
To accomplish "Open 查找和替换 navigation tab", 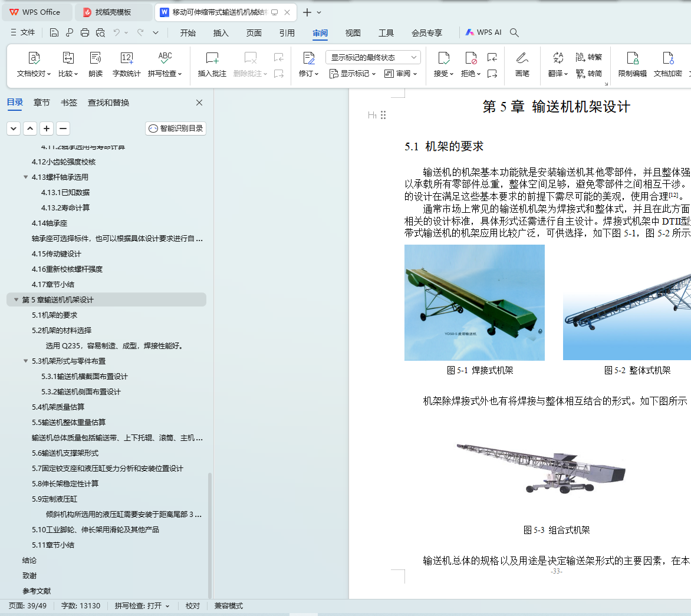I will tap(108, 103).
